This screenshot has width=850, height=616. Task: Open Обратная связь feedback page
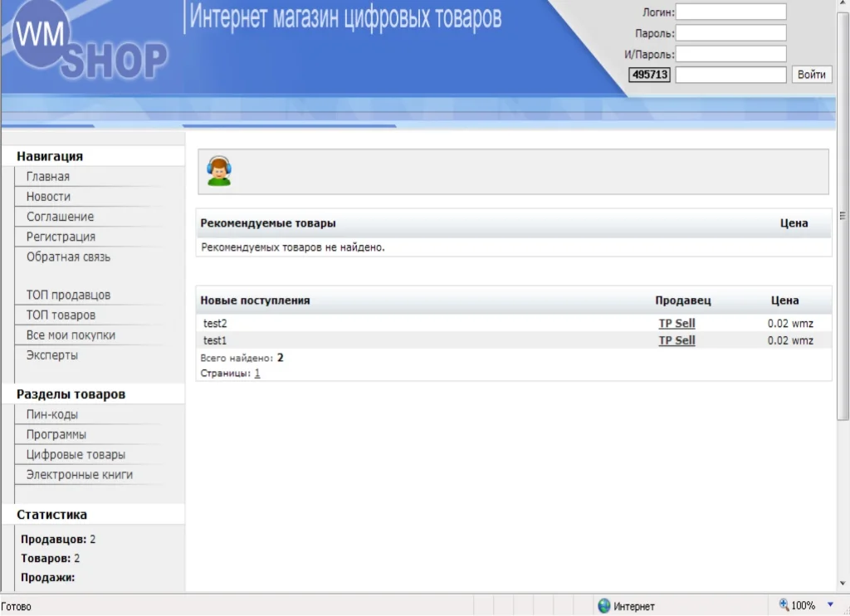[x=68, y=257]
